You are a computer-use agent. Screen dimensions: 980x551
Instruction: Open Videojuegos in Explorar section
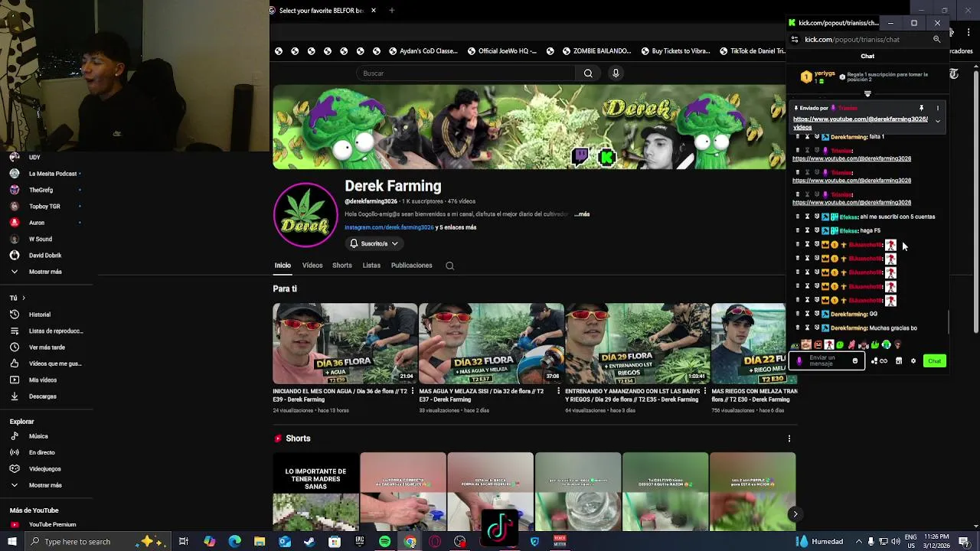[44, 469]
